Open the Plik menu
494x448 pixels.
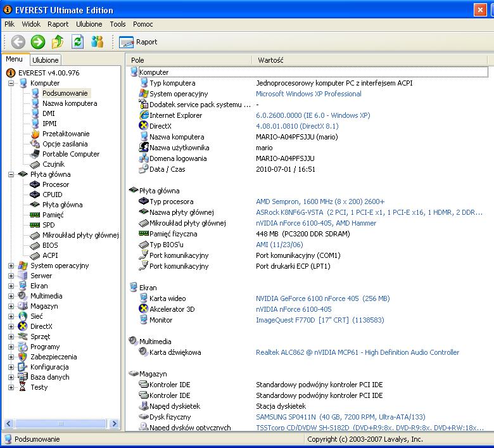click(x=9, y=24)
